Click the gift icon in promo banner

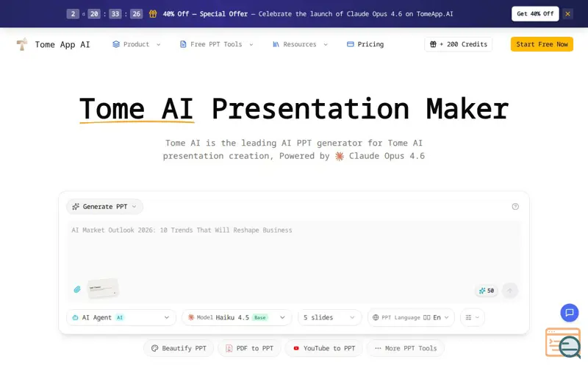point(153,14)
